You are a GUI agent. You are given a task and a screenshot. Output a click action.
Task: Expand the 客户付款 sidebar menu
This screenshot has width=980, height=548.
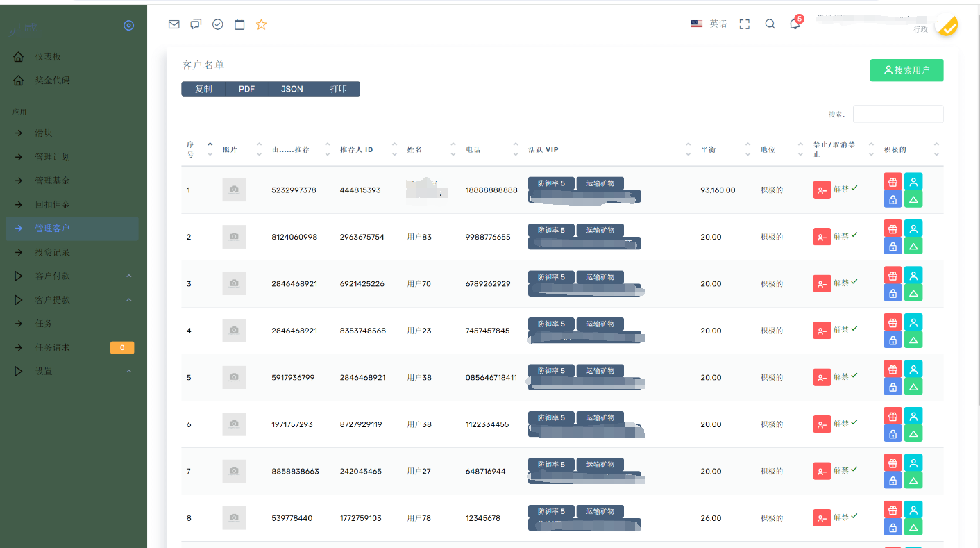[73, 276]
